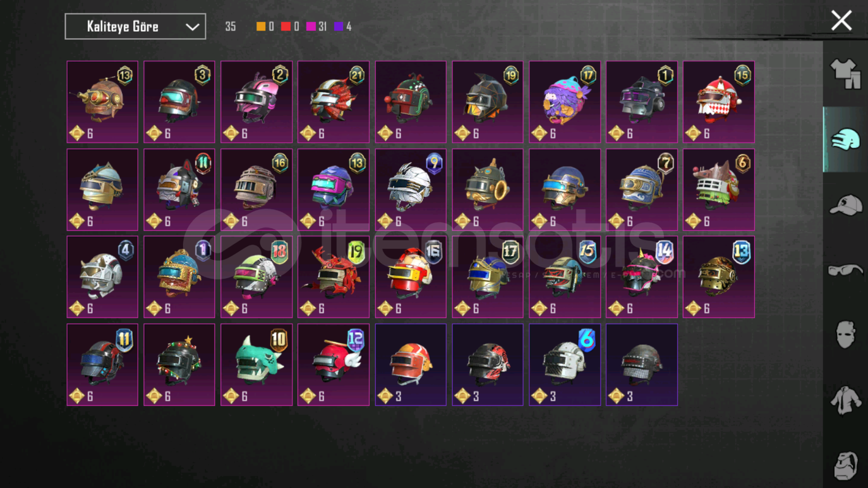Screen dimensions: 868x488
Task: Filter by purple quality swatch showing 4
Action: (338, 26)
